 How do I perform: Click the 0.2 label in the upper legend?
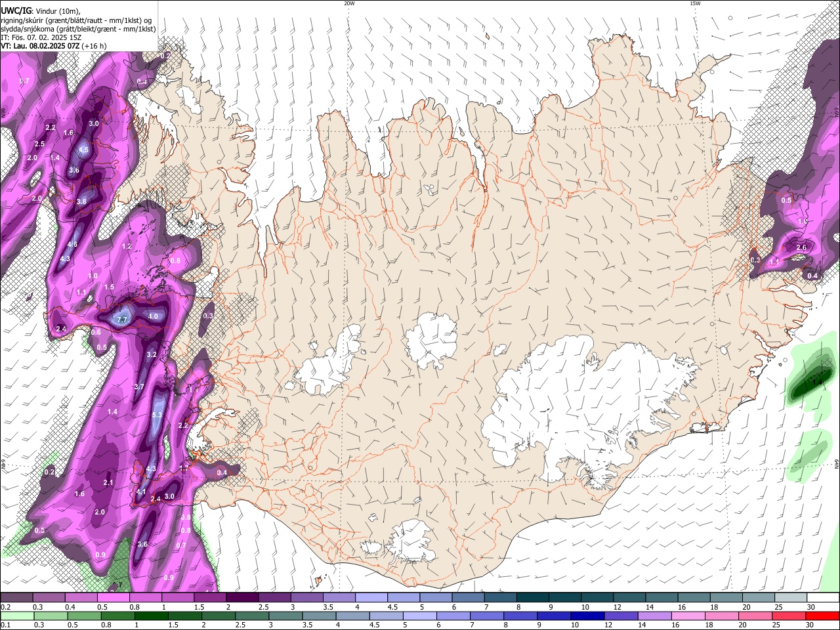click(6, 607)
